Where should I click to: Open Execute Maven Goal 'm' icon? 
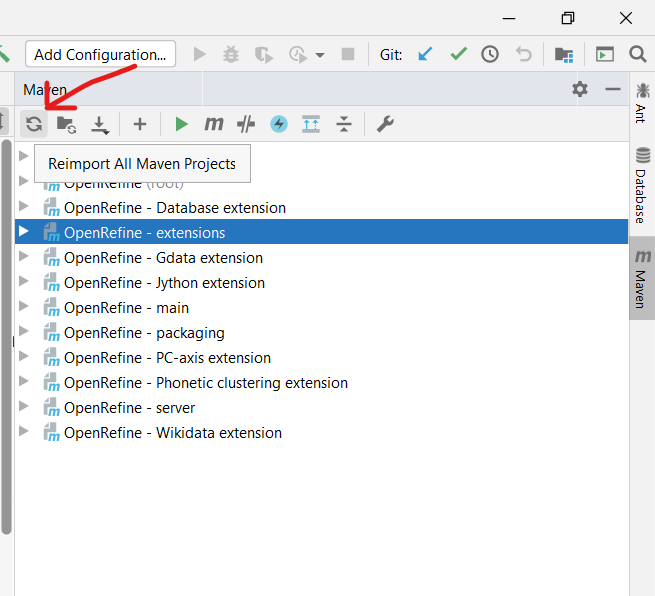pyautogui.click(x=214, y=124)
